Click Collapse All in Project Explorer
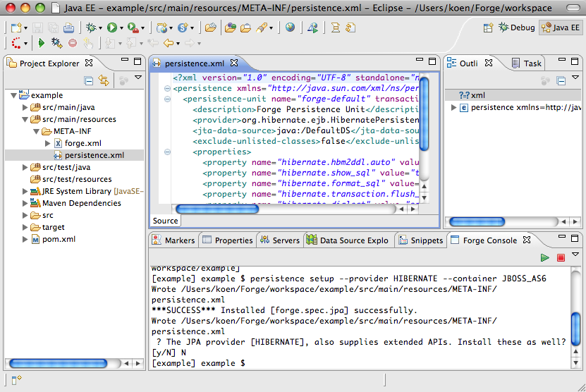The image size is (586, 392). point(89,80)
